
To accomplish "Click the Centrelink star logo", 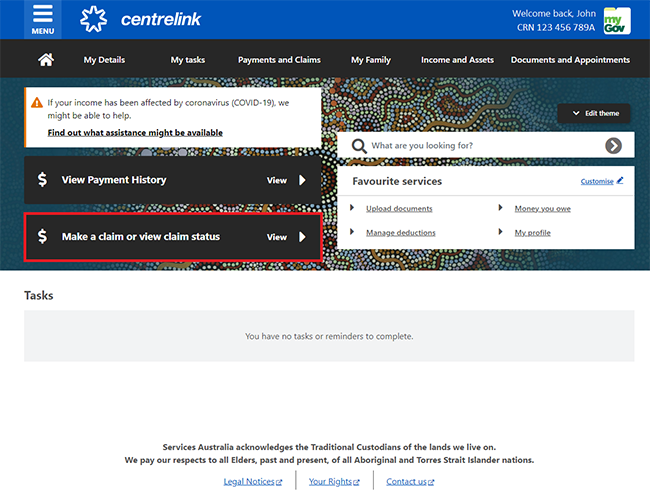I will click(x=93, y=19).
